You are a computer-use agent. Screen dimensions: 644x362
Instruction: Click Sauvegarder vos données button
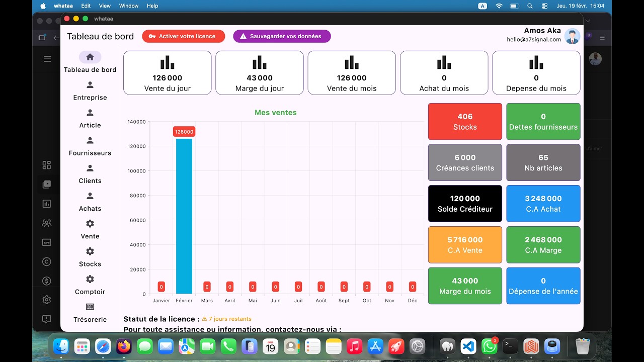pos(282,36)
